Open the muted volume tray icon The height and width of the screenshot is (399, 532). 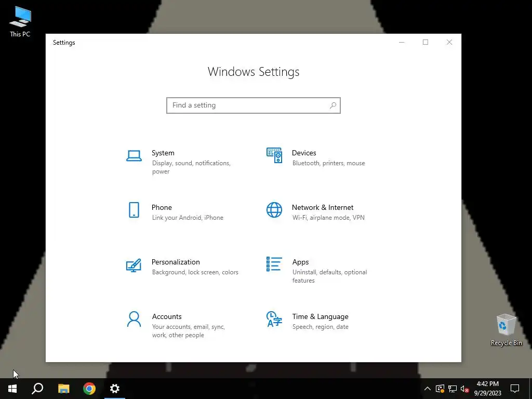(465, 389)
